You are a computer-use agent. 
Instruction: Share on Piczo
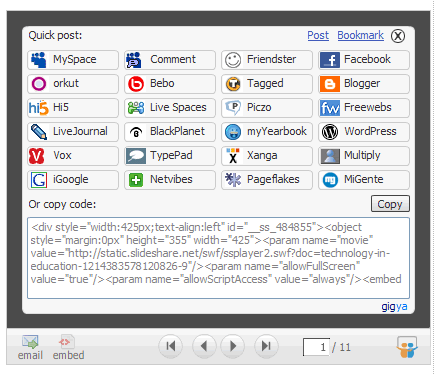pos(267,108)
